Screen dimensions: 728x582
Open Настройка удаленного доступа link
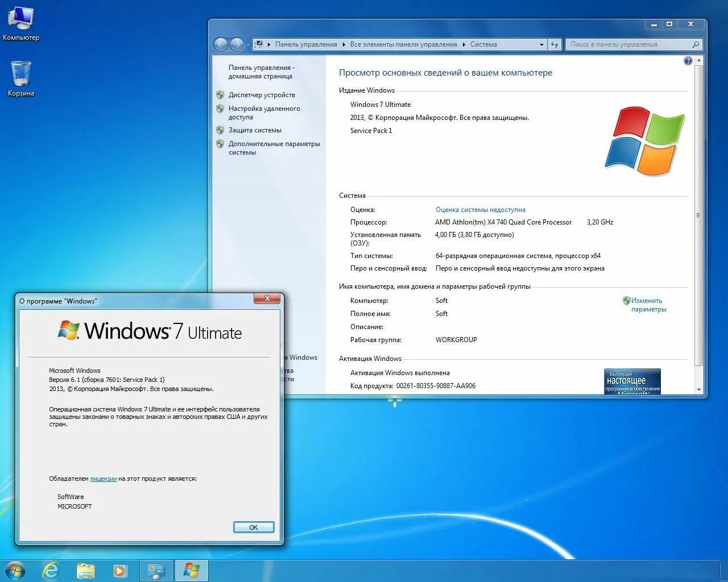(264, 113)
